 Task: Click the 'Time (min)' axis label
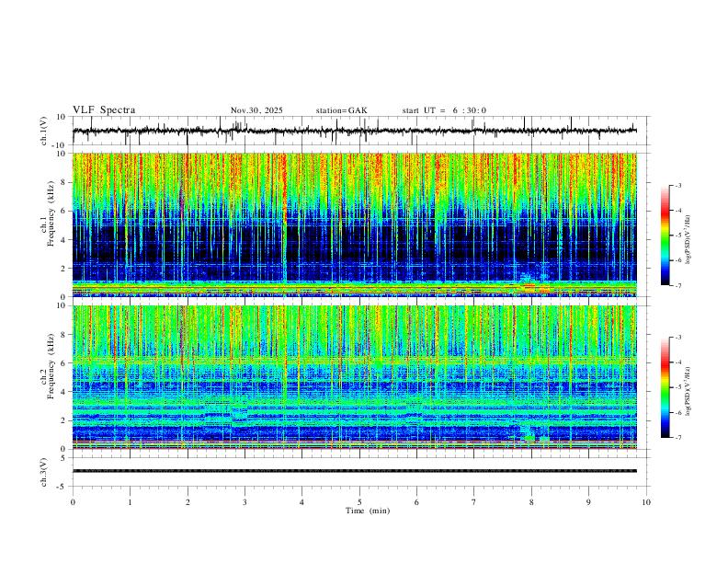point(368,511)
